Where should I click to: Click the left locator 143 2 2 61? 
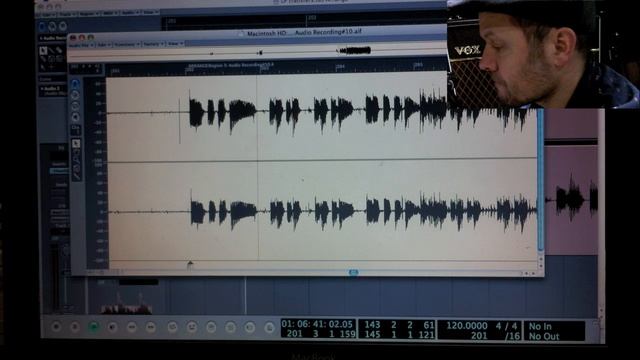click(x=399, y=325)
